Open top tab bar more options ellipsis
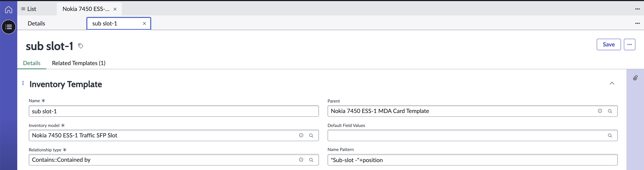Screen dimensions: 644x170 (x=637, y=9)
